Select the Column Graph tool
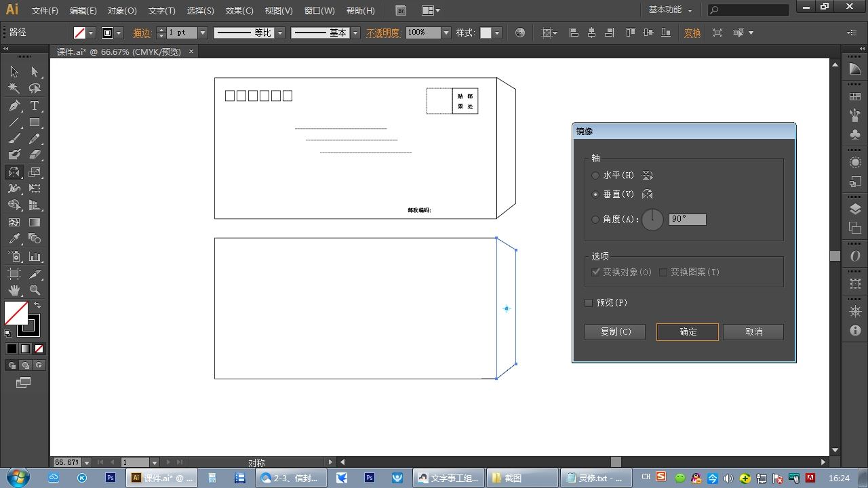Screen dimensions: 868x488 click(35, 257)
